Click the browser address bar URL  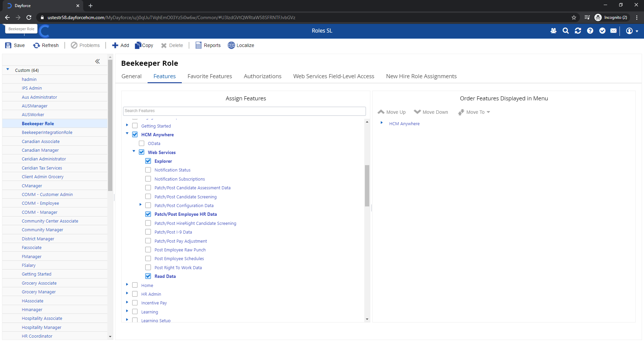point(171,17)
